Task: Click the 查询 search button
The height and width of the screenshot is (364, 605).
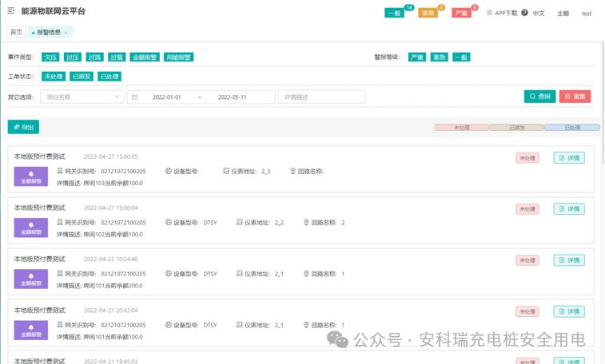Action: (x=539, y=97)
